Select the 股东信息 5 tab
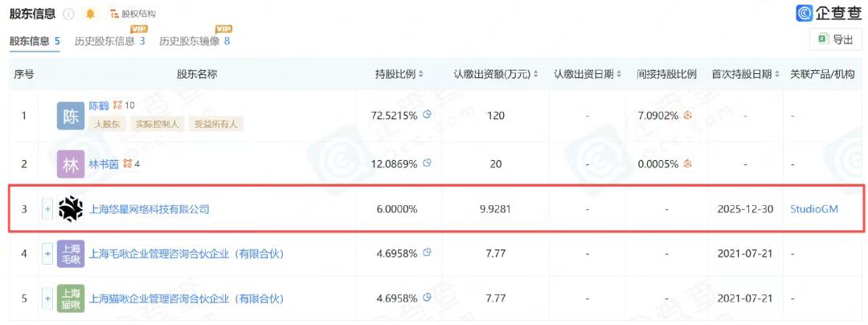The height and width of the screenshot is (325, 868). (35, 41)
